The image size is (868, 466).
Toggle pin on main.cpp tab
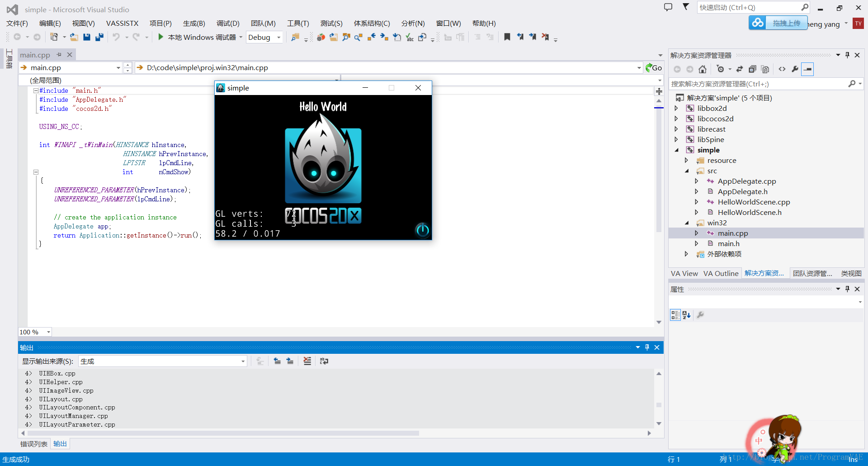pyautogui.click(x=59, y=55)
